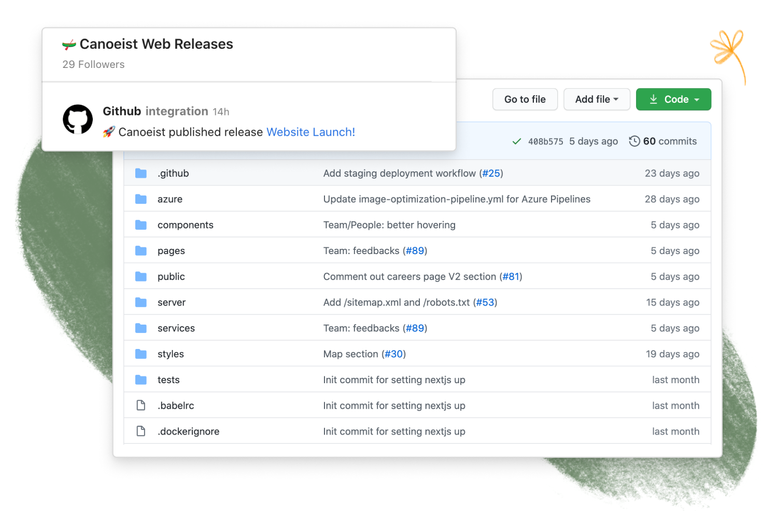Open 'Init commit' message in .babelrc row
This screenshot has width=763, height=532.
click(394, 405)
